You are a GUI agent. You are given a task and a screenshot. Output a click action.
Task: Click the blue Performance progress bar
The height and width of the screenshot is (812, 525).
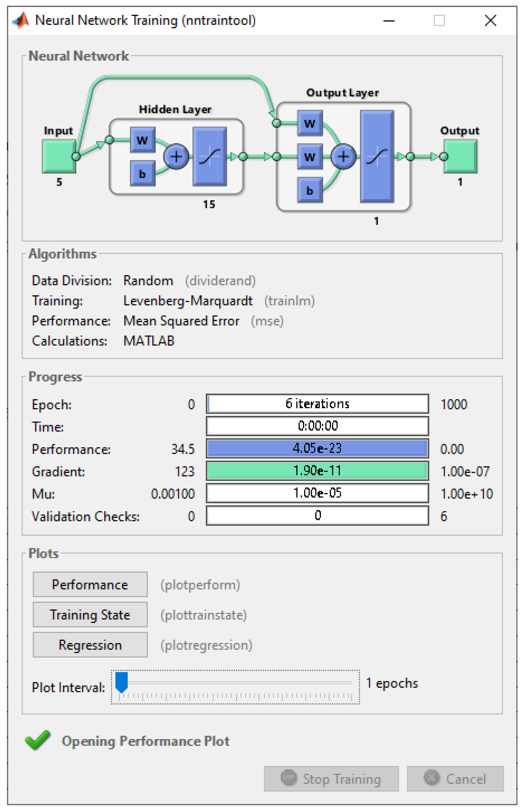[x=317, y=448]
